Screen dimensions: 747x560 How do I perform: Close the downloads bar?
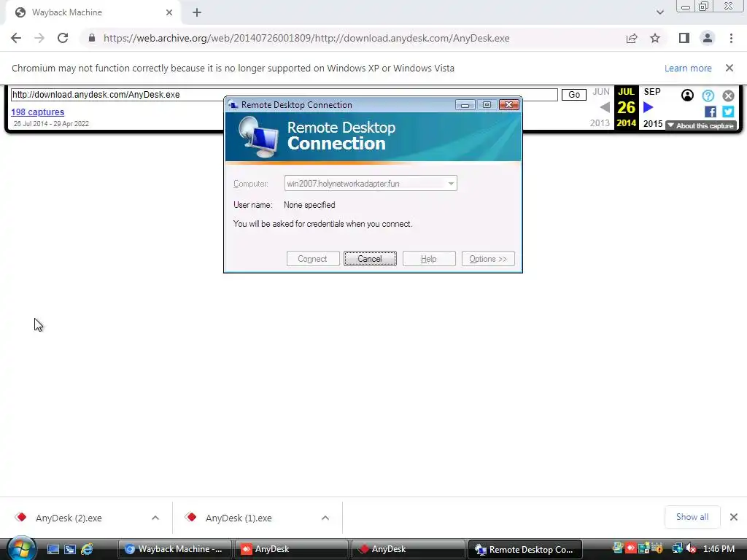click(x=734, y=517)
